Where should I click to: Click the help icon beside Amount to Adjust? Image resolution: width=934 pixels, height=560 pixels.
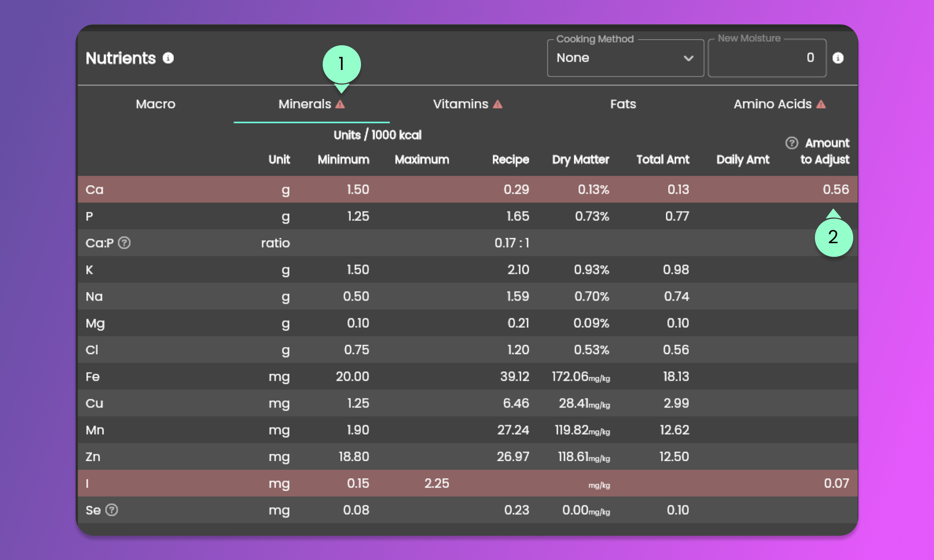tap(792, 143)
